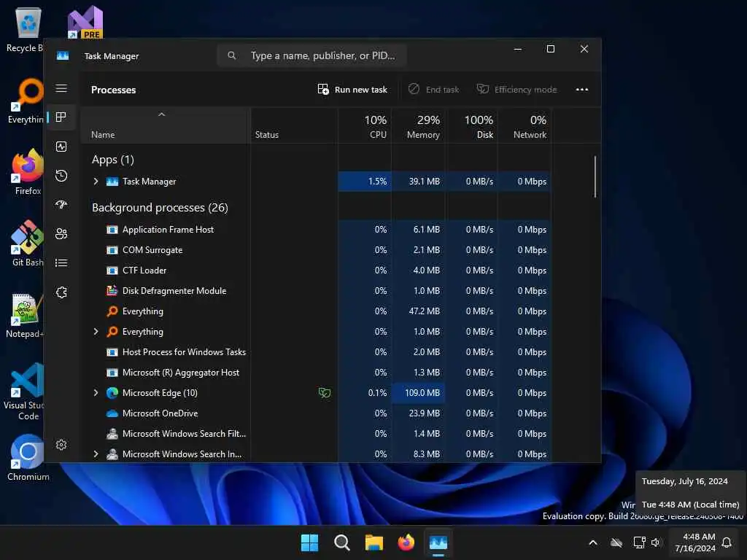Open the Windows Start menu
This screenshot has height=560, width=747.
tap(309, 542)
